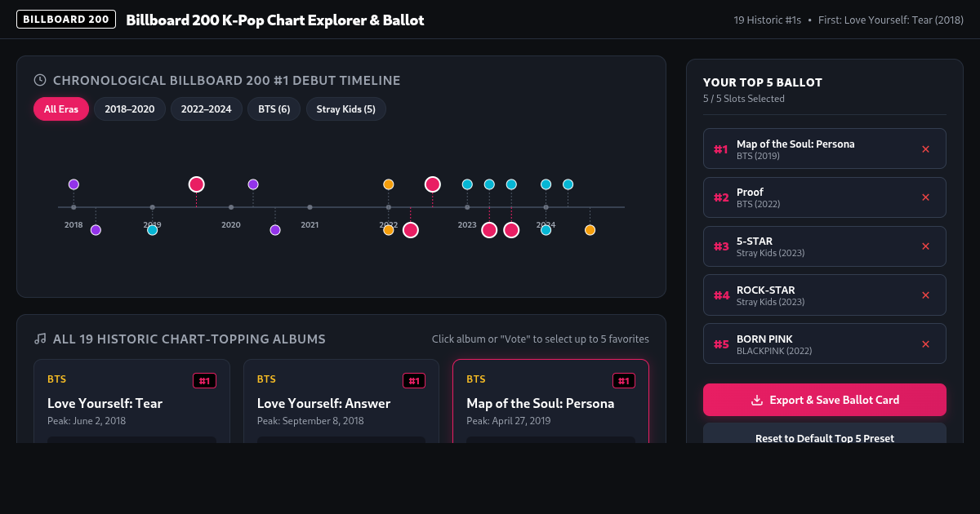The width and height of the screenshot is (980, 514).
Task: Select the purple marker above, just after 2020
Action: tap(253, 184)
